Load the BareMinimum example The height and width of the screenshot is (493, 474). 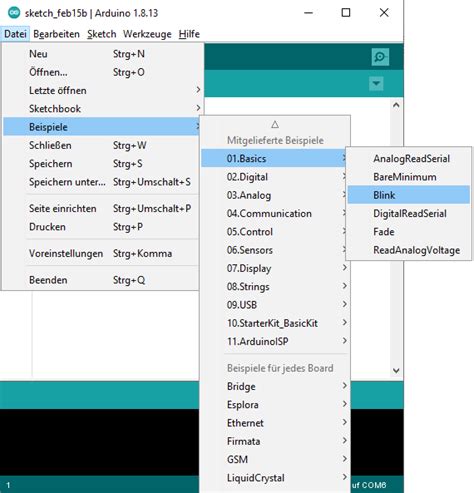coord(409,177)
